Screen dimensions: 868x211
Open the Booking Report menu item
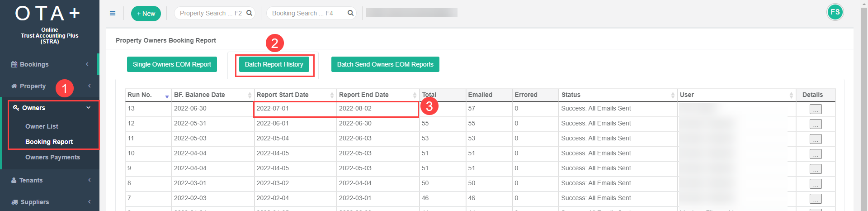pos(49,142)
